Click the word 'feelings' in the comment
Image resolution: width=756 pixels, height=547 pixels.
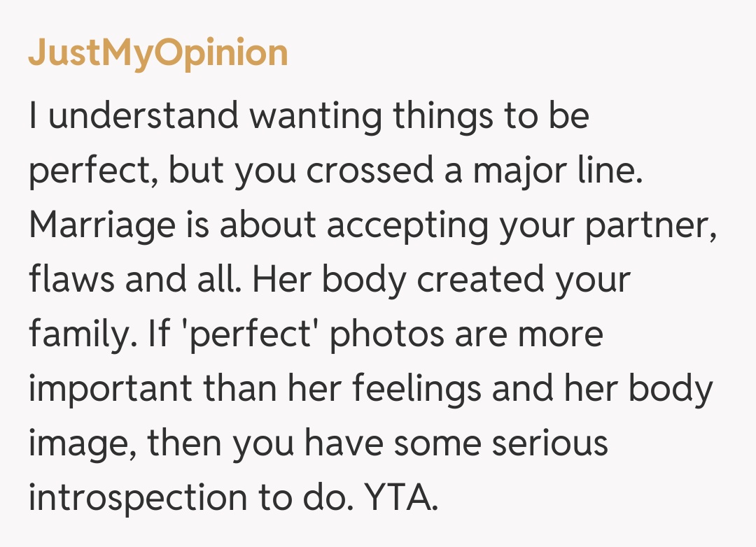(x=416, y=389)
